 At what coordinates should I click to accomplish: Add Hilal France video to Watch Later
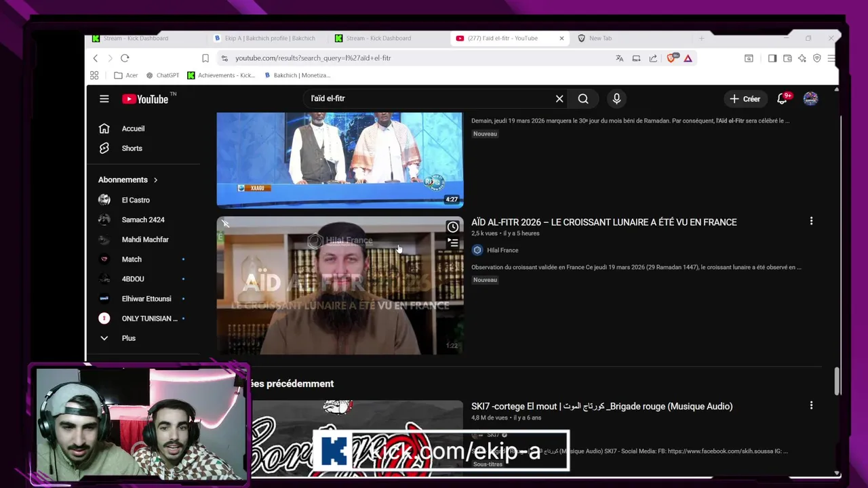[452, 227]
